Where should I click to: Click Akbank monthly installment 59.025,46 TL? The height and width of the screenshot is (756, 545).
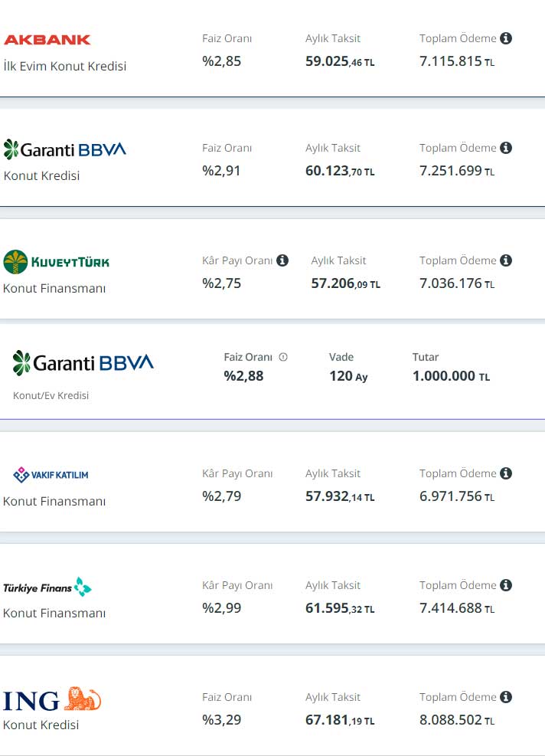click(x=340, y=61)
